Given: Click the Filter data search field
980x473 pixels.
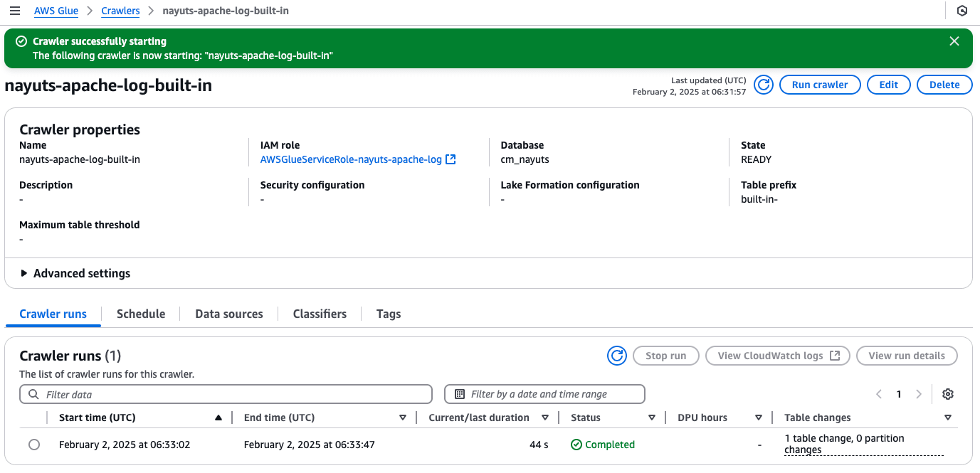Looking at the screenshot, I should (x=226, y=394).
